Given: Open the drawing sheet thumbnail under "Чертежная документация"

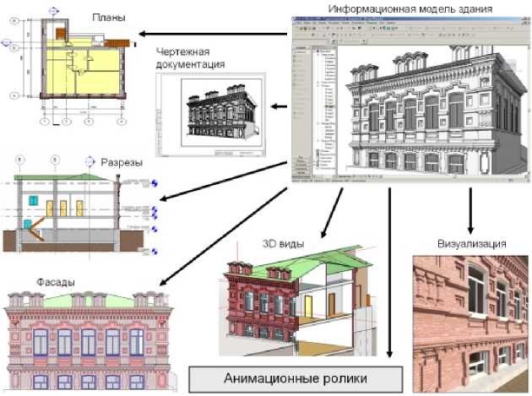Looking at the screenshot, I should click(x=211, y=115).
